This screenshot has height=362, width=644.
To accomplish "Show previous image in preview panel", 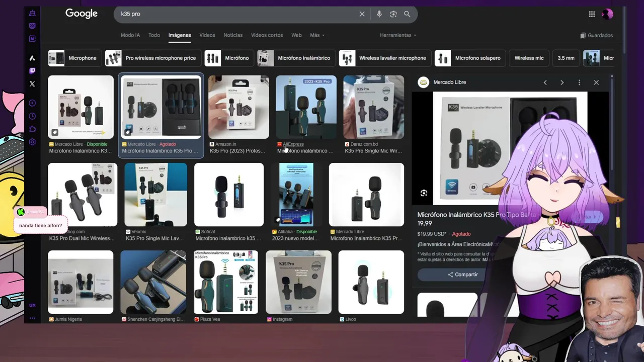I will [545, 82].
